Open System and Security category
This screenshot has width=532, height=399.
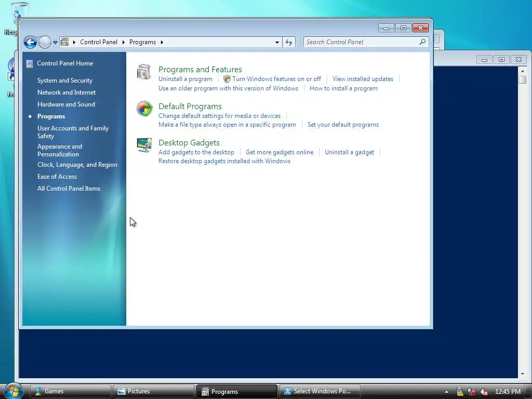point(65,81)
